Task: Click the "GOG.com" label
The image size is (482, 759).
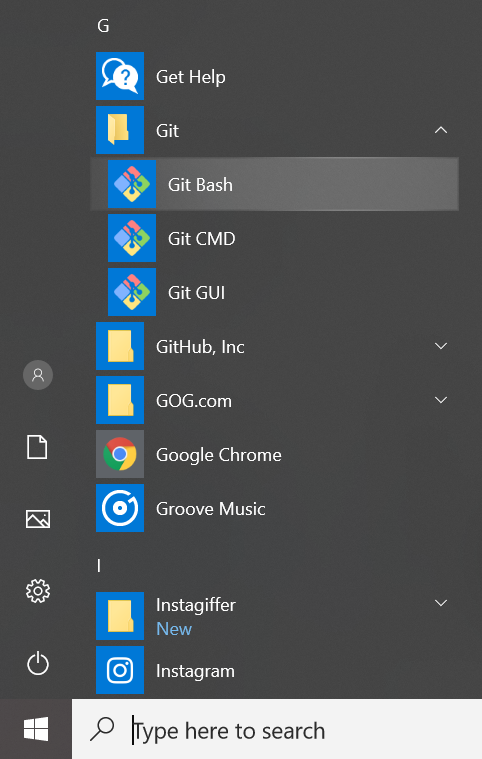Action: tap(194, 401)
